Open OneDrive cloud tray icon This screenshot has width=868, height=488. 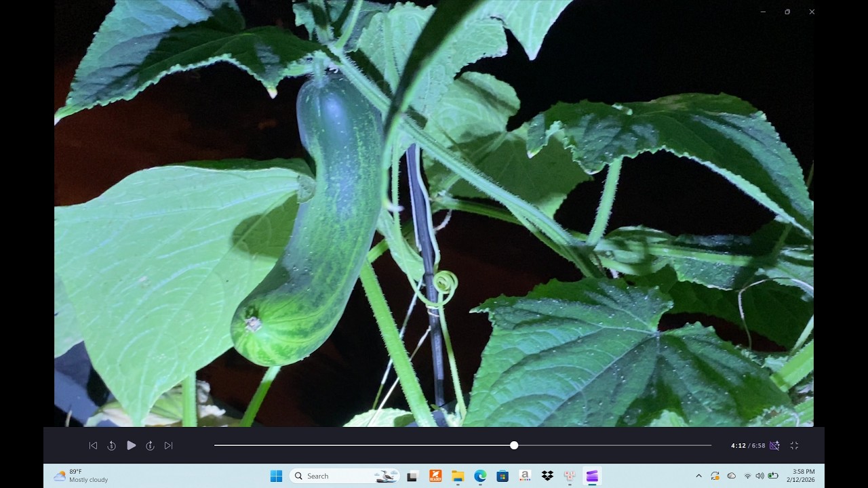point(731,476)
